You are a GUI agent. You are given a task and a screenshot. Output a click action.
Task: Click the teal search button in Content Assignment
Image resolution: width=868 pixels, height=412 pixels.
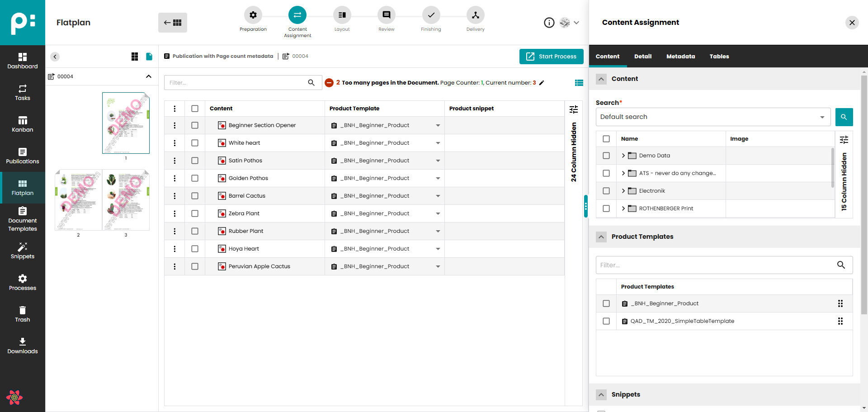point(844,117)
